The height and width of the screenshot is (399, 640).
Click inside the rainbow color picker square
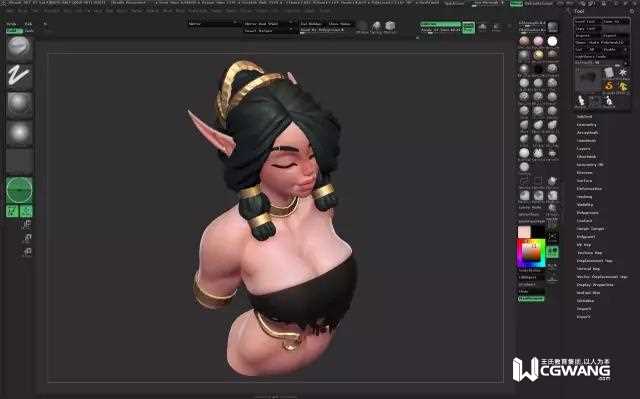click(x=531, y=253)
